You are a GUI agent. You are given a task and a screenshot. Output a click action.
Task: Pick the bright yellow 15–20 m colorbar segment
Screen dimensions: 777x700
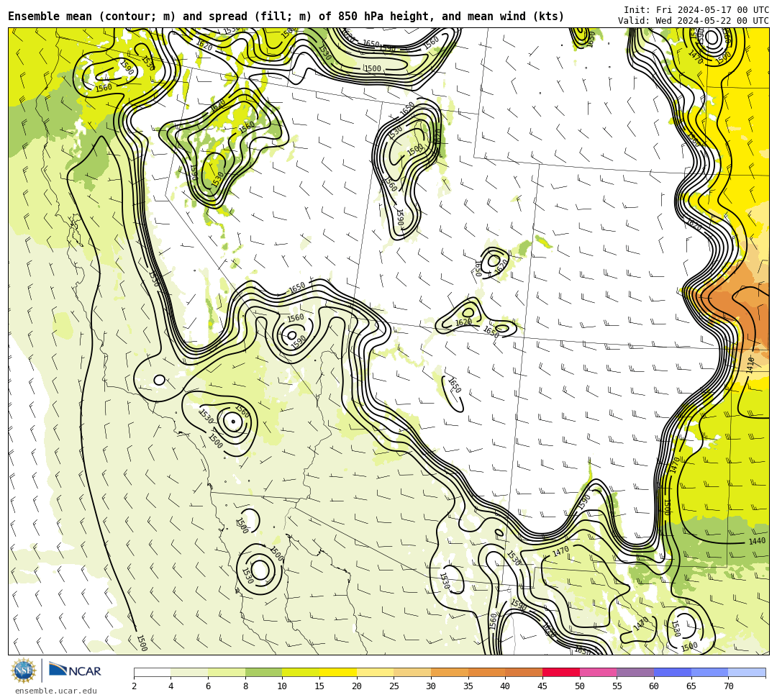(x=338, y=672)
